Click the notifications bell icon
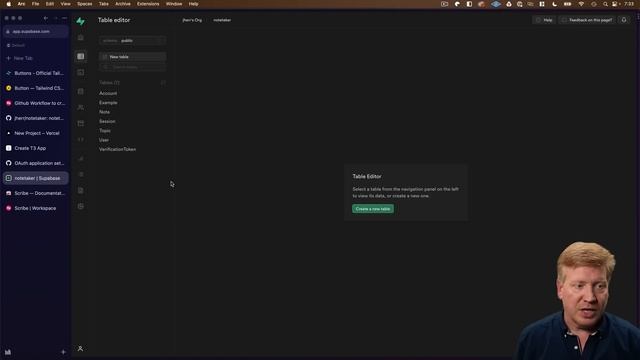The height and width of the screenshot is (360, 640). tap(624, 20)
